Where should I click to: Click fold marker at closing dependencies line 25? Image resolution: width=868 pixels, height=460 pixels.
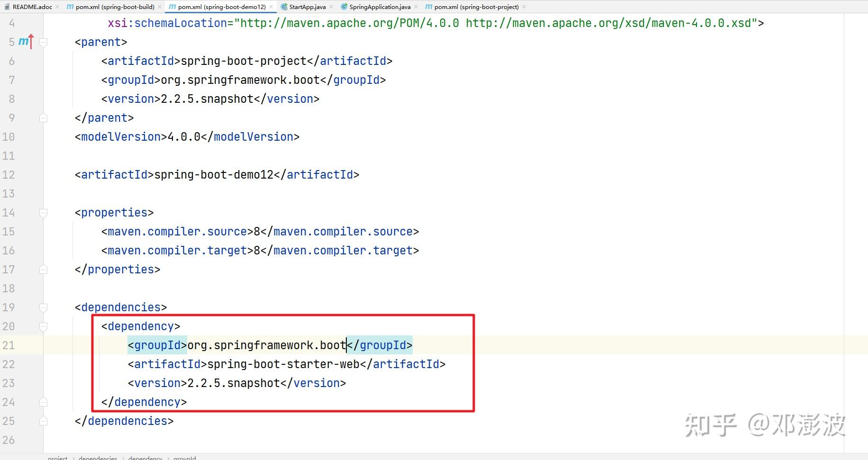43,421
